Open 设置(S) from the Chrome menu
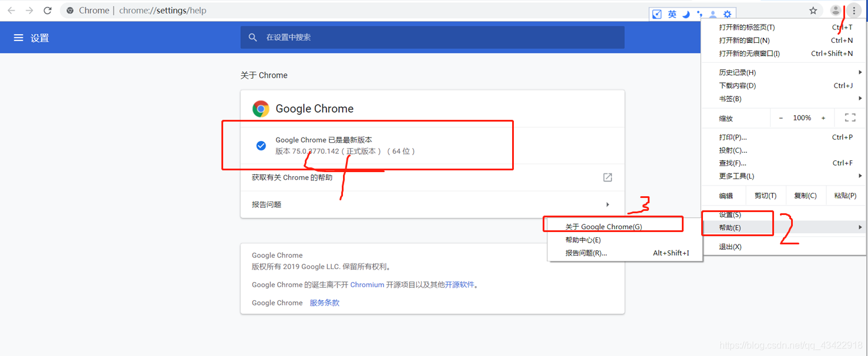868x356 pixels. tap(783, 215)
